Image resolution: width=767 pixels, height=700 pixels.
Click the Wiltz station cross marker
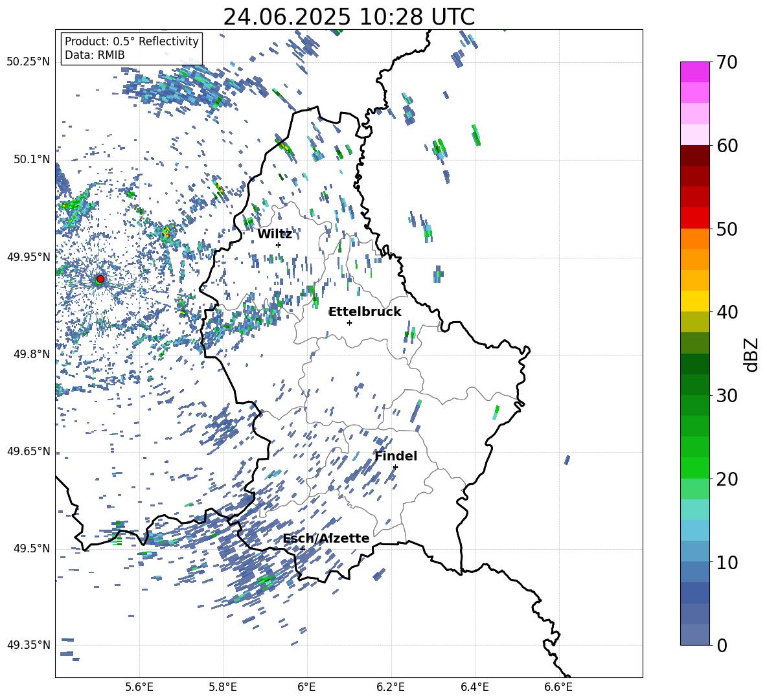tap(279, 245)
